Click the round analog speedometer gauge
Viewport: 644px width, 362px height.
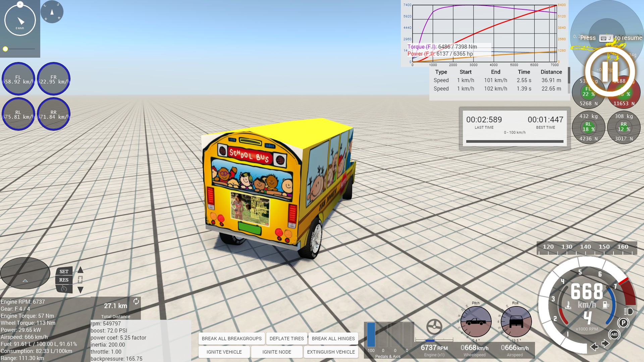pyautogui.click(x=20, y=19)
